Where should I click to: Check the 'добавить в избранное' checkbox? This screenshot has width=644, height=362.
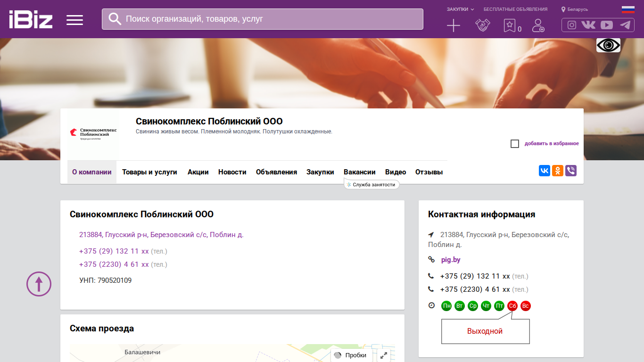(515, 144)
